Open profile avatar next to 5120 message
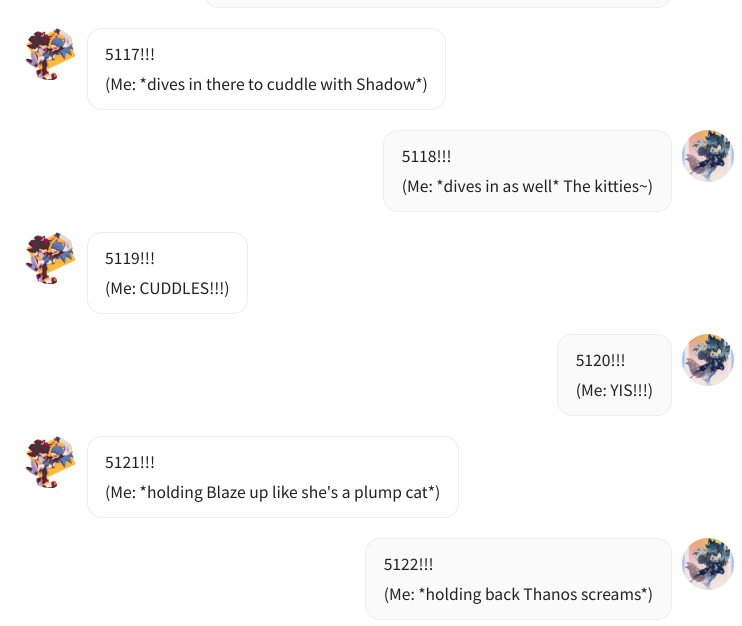 click(708, 360)
